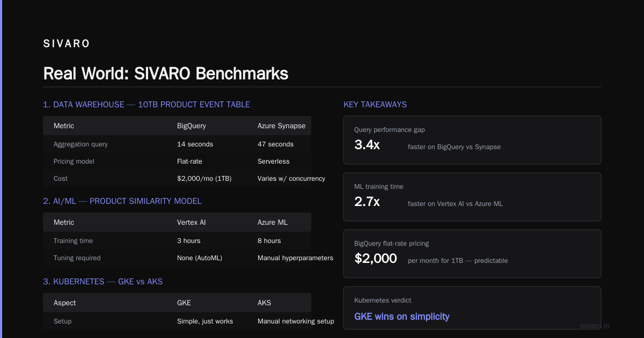The width and height of the screenshot is (644, 338).
Task: Click the 'None (AutoML)' cell
Action: [x=200, y=258]
